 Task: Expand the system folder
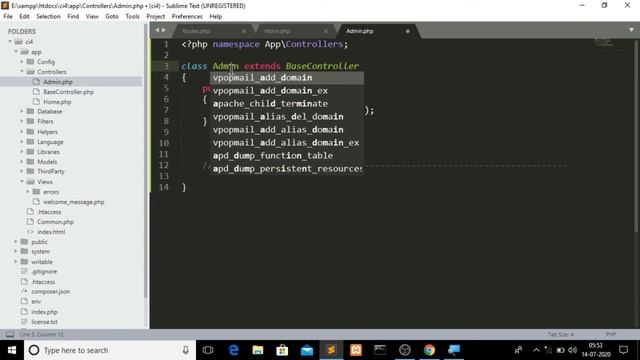tap(16, 251)
